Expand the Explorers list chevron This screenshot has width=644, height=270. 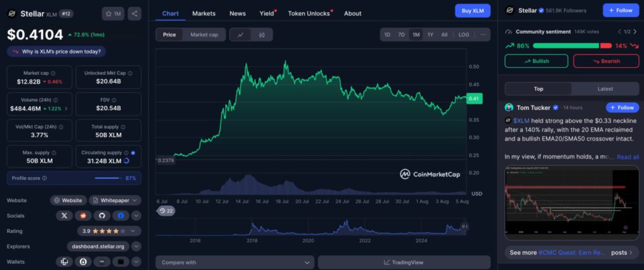click(x=136, y=246)
